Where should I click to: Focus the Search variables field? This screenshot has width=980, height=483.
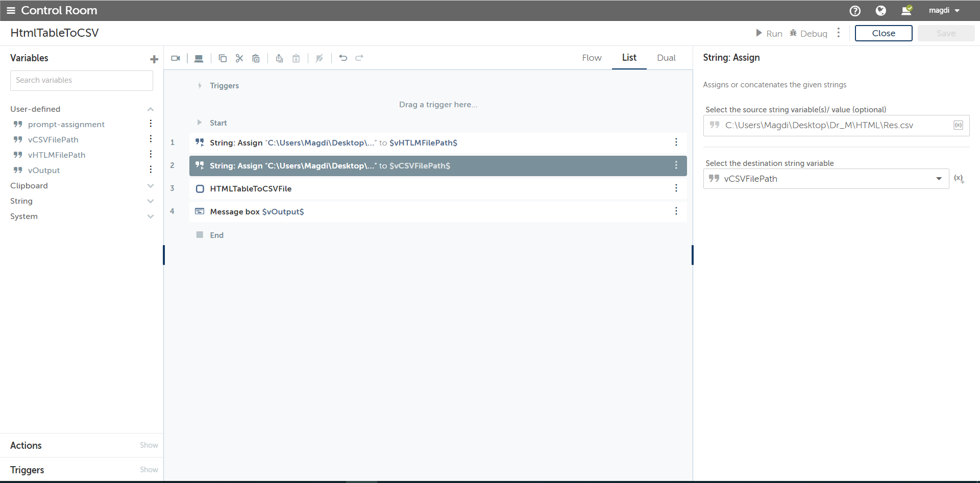82,81
